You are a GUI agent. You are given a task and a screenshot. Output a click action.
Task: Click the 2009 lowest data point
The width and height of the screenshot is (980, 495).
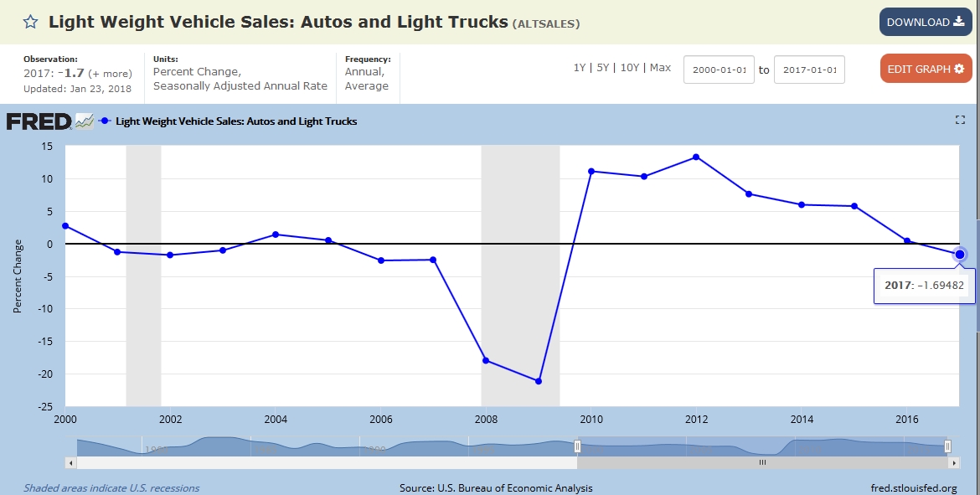coord(539,381)
